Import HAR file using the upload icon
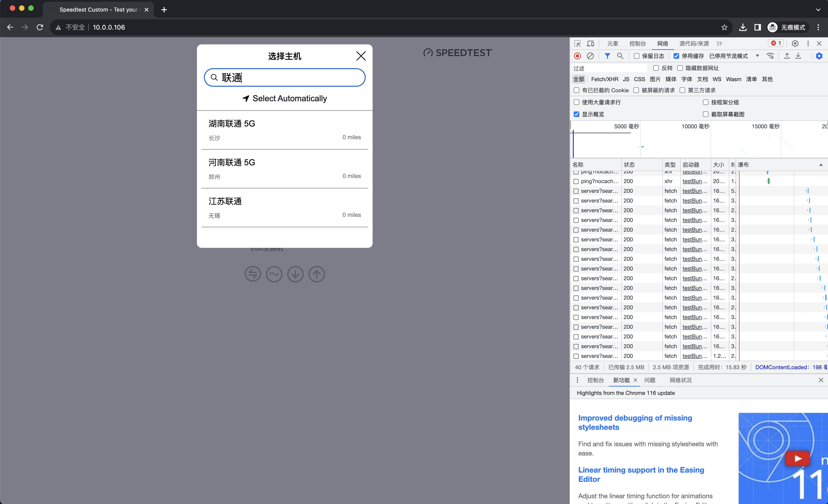The height and width of the screenshot is (504, 828). click(787, 56)
